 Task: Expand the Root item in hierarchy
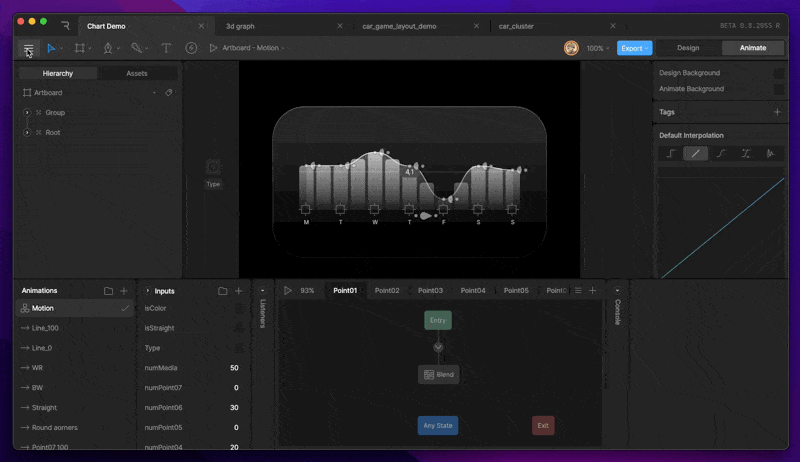click(27, 132)
